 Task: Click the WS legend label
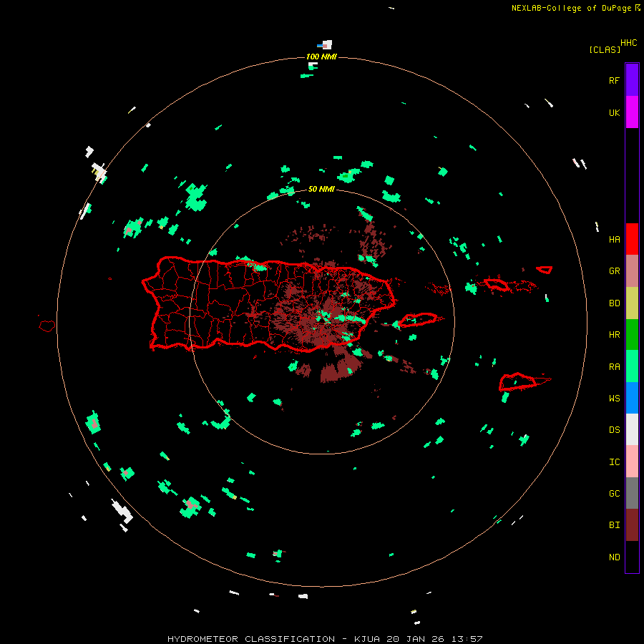614,399
